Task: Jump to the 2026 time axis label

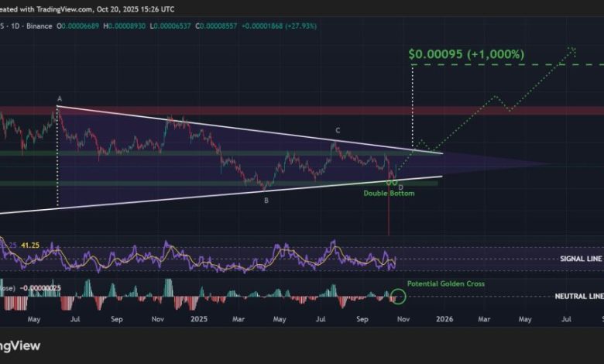Action: point(444,318)
